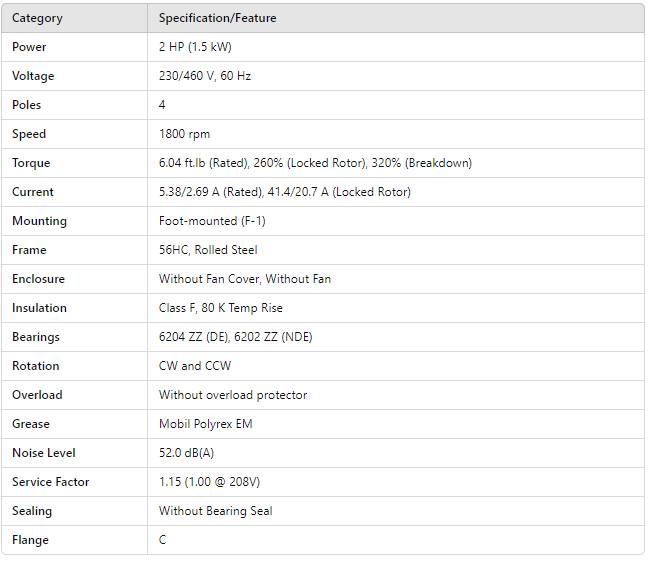The image size is (650, 562).
Task: Click the Foot-mounted (F-1) cell
Action: tap(212, 221)
